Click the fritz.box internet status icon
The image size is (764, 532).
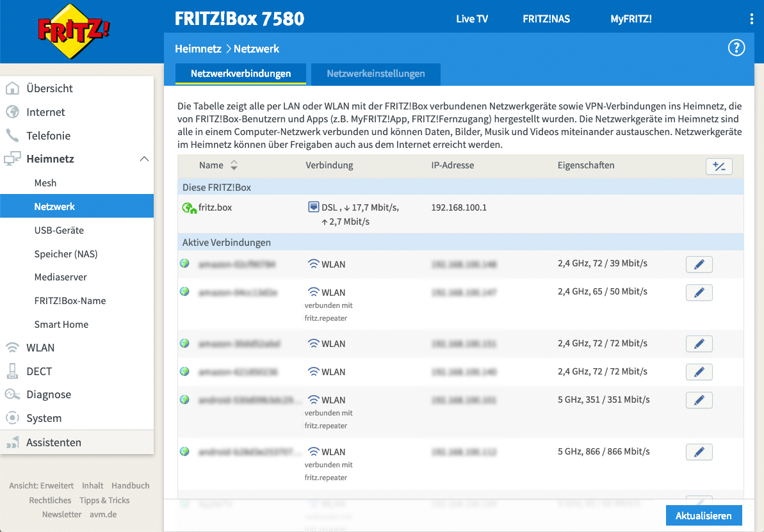click(x=189, y=208)
